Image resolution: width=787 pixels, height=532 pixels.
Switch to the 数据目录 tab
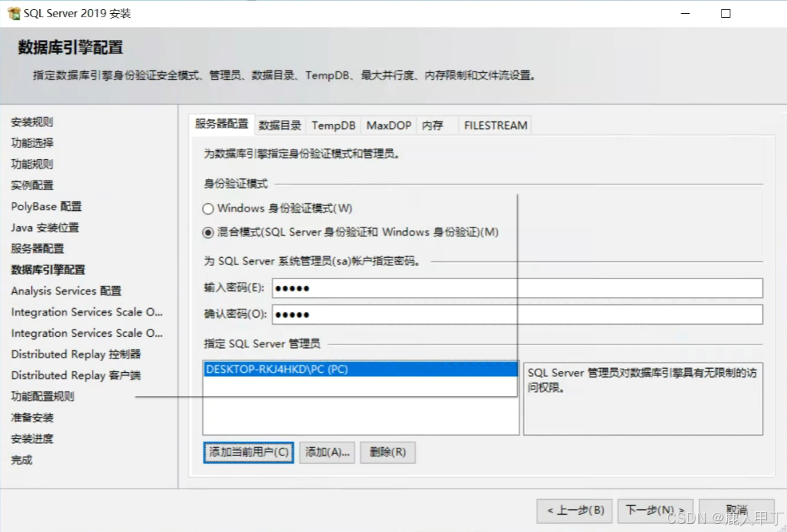coord(280,125)
